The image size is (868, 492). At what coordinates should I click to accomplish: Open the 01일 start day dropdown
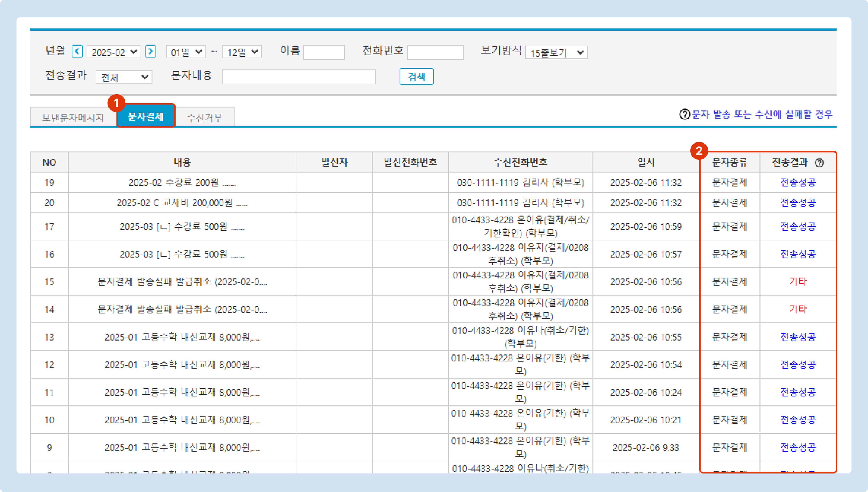pos(186,52)
